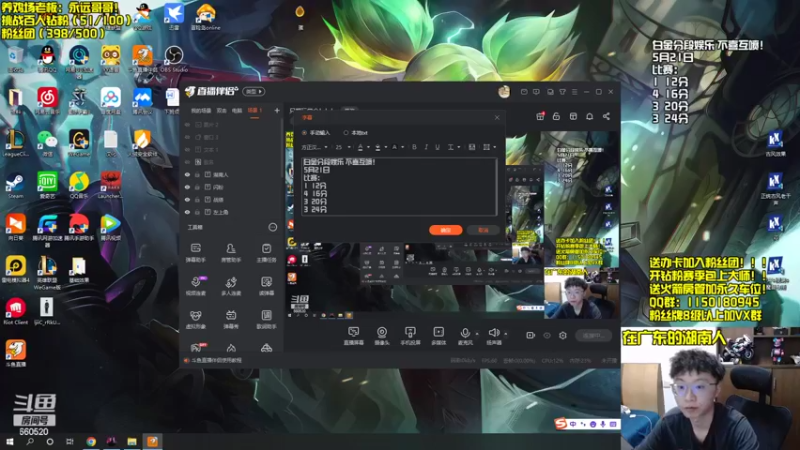Open the 多人连麦 tool
This screenshot has width=800, height=450.
pos(231,286)
